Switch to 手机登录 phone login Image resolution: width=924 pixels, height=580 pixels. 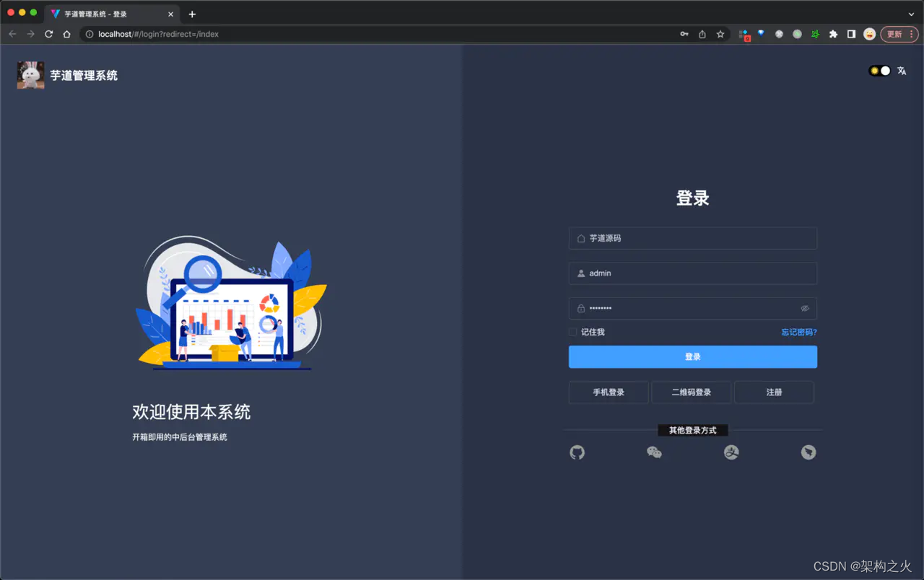coord(609,392)
